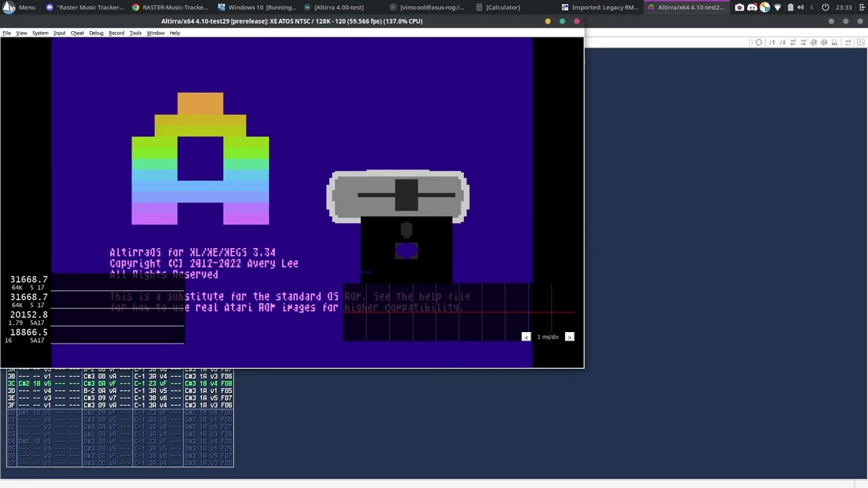The image size is (868, 488).
Task: Open the volume speaker tray icon
Action: pos(801,7)
